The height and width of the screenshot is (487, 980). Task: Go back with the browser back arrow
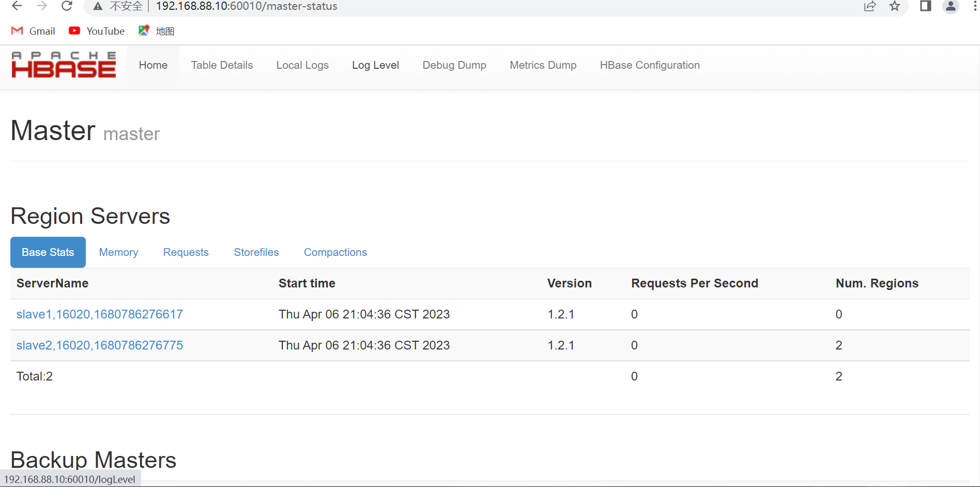pos(17,6)
